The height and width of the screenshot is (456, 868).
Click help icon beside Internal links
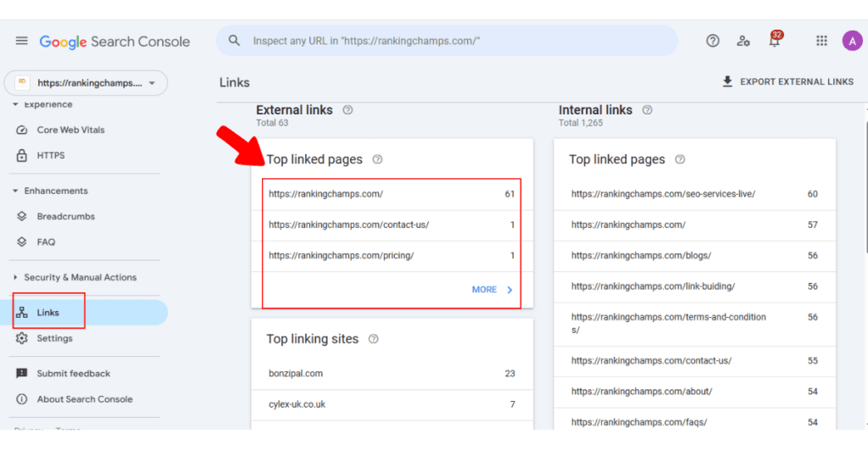tap(647, 110)
